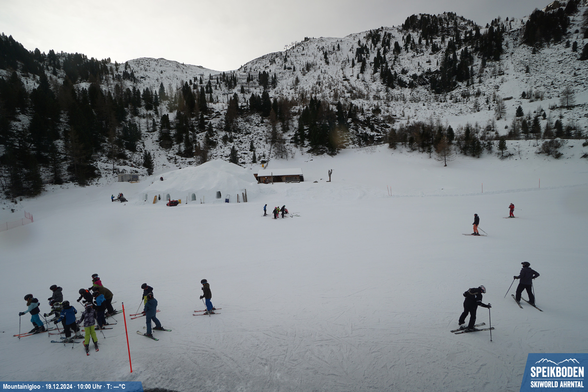Click the group of kids near igloo
The width and height of the screenshot is (588, 392).
pyautogui.click(x=279, y=212)
